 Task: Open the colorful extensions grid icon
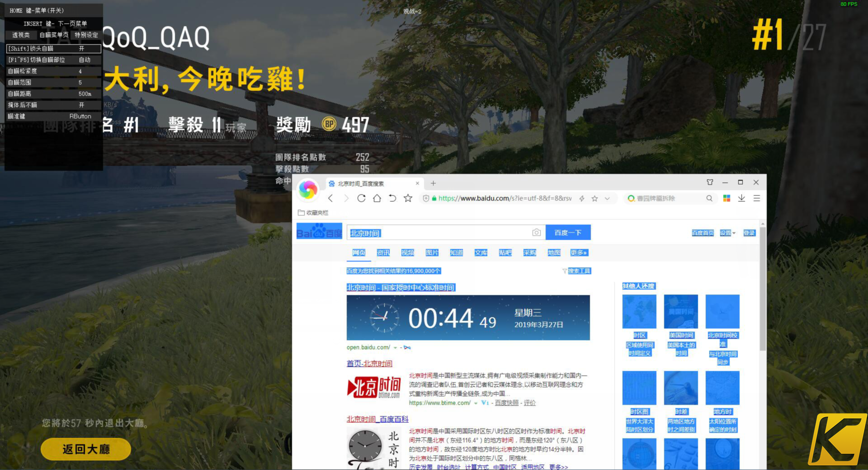click(727, 198)
